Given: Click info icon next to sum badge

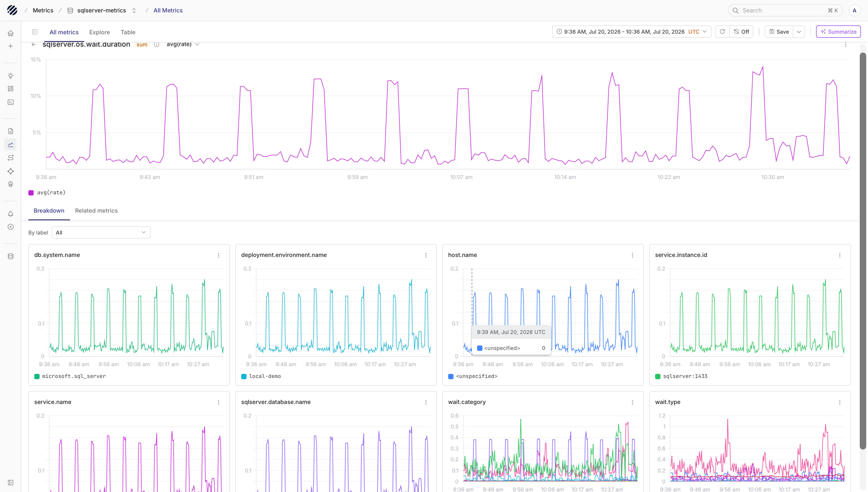Looking at the screenshot, I should tap(156, 44).
